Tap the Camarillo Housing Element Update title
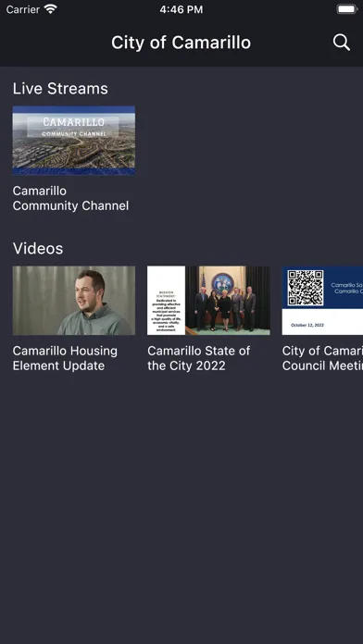363x644 pixels. coord(65,358)
